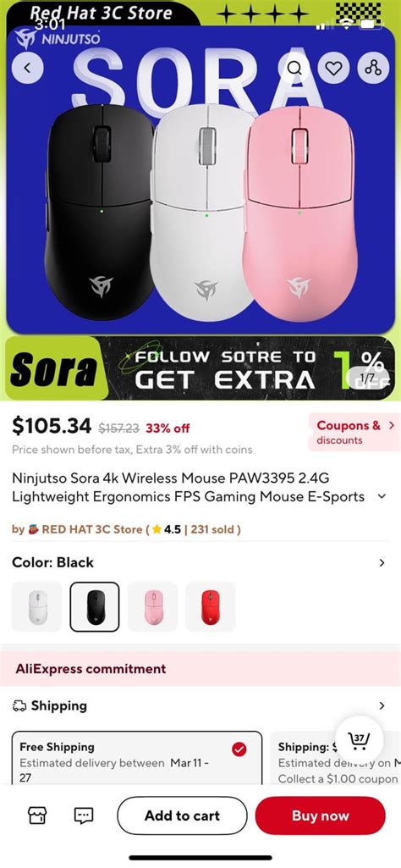Tap the Add to cart button
Viewport: 401px width, 868px height.
tap(182, 815)
